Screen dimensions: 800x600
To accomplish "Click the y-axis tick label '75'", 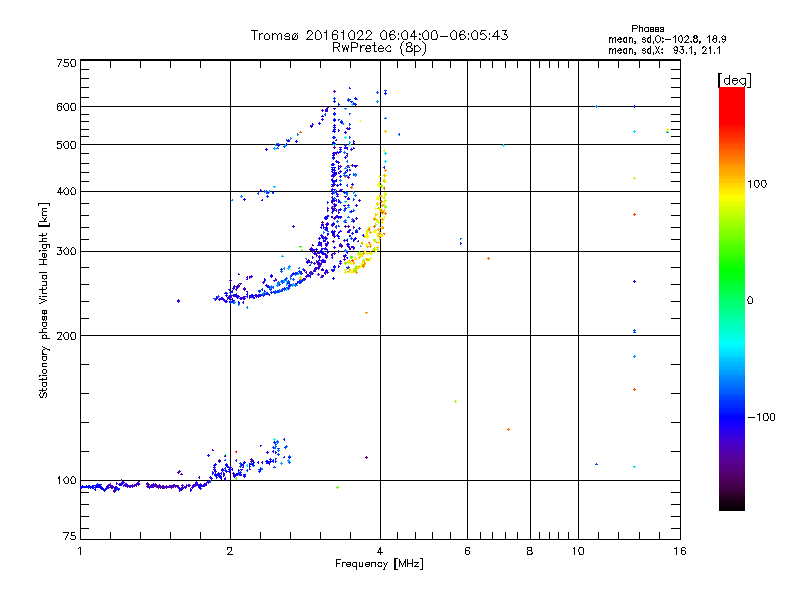I will 70,536.
